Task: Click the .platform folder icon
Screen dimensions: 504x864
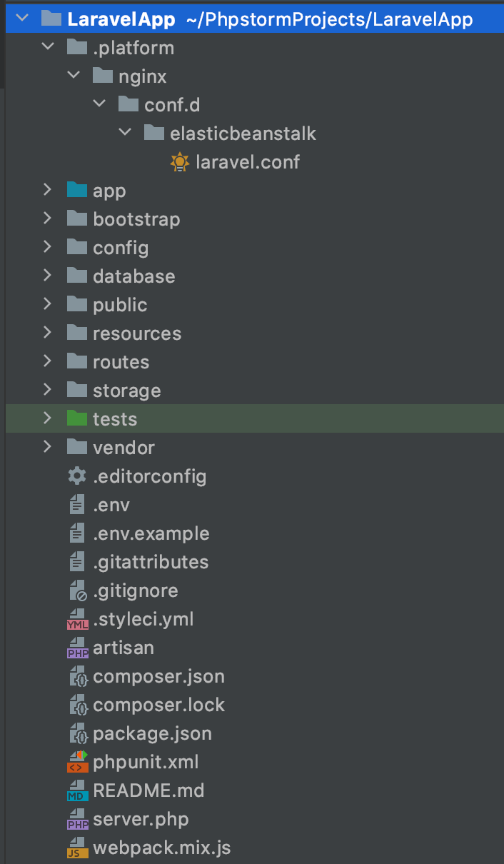Action: click(76, 47)
